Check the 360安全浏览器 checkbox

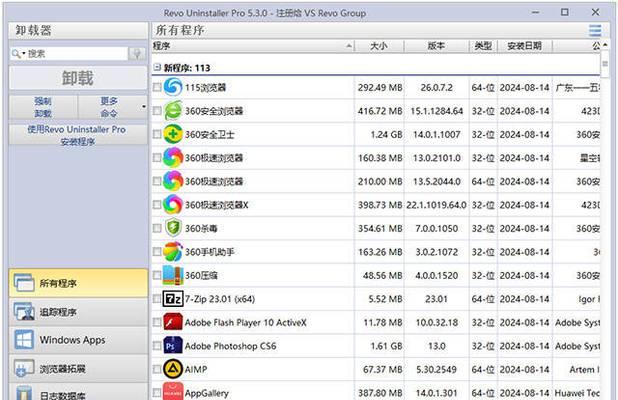tap(156, 111)
